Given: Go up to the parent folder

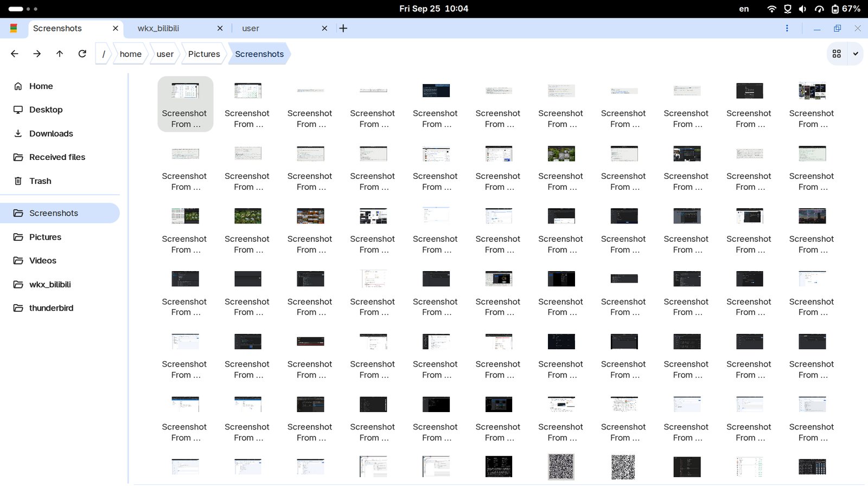Looking at the screenshot, I should (60, 54).
